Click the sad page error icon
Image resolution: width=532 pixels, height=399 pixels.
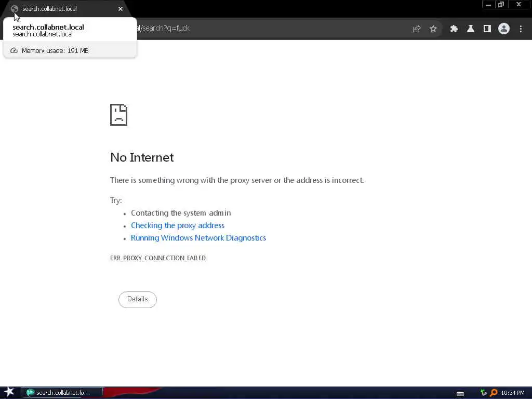pyautogui.click(x=119, y=115)
